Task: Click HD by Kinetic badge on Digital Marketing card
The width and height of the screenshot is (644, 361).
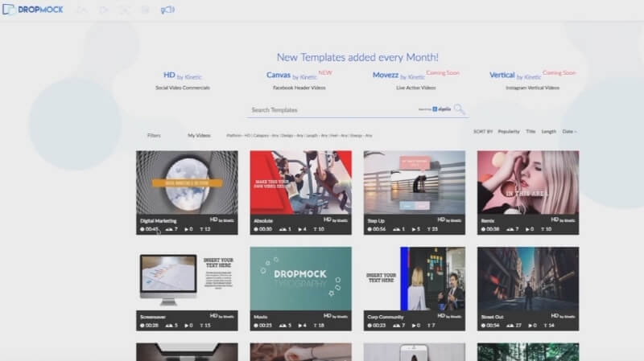Action: point(222,219)
